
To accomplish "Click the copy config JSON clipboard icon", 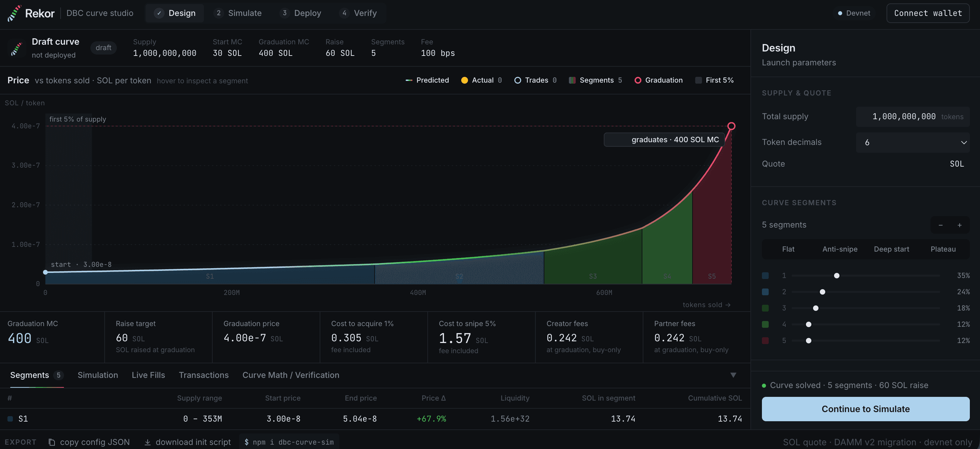I will point(52,442).
